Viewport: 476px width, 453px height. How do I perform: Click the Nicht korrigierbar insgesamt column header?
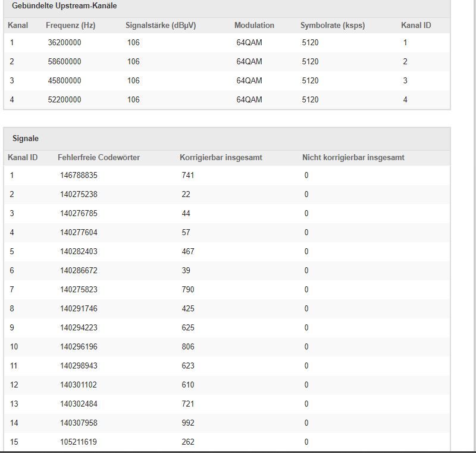click(x=353, y=158)
